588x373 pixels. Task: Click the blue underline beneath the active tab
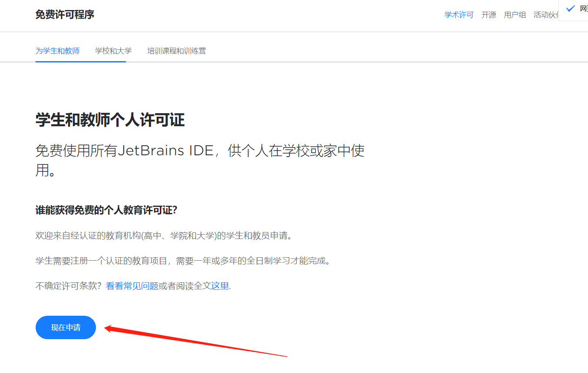pos(80,62)
